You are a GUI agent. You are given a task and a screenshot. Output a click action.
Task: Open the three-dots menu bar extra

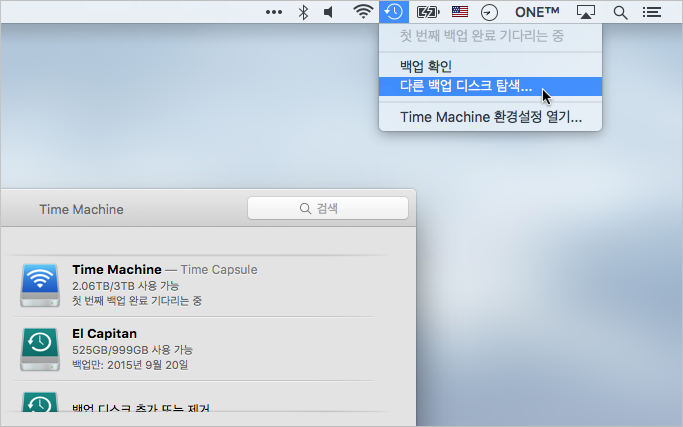pos(274,12)
